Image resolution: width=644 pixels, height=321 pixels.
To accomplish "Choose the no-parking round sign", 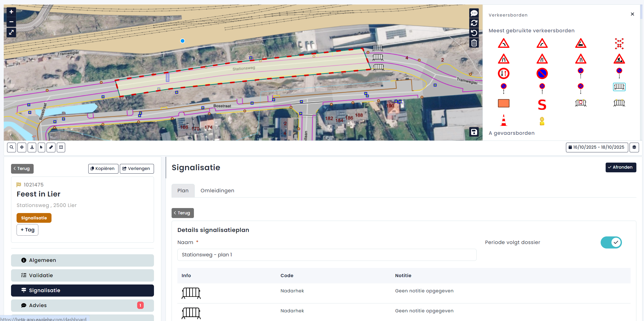I will point(542,74).
